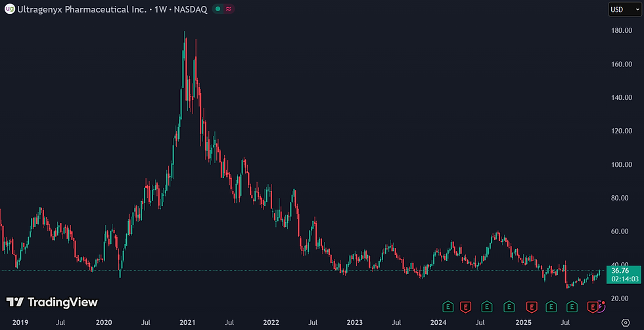Click the green market status dot
The image size is (644, 330).
(x=218, y=9)
